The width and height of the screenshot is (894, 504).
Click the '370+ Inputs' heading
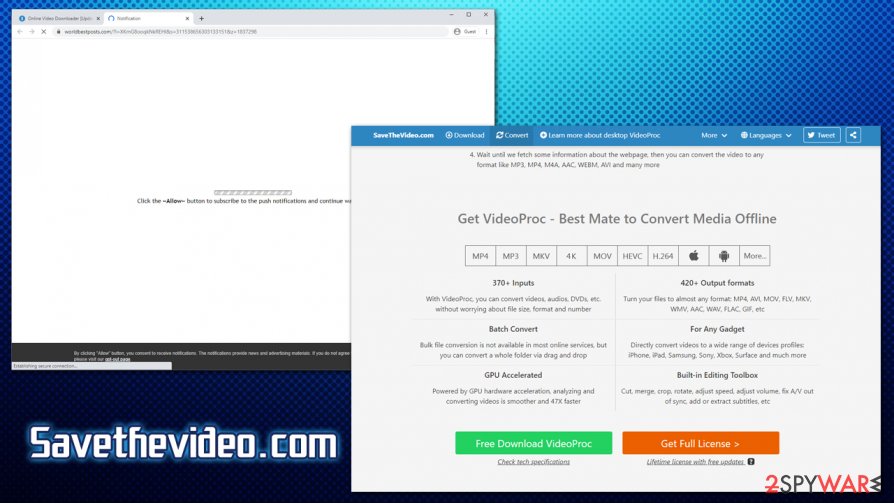(513, 283)
